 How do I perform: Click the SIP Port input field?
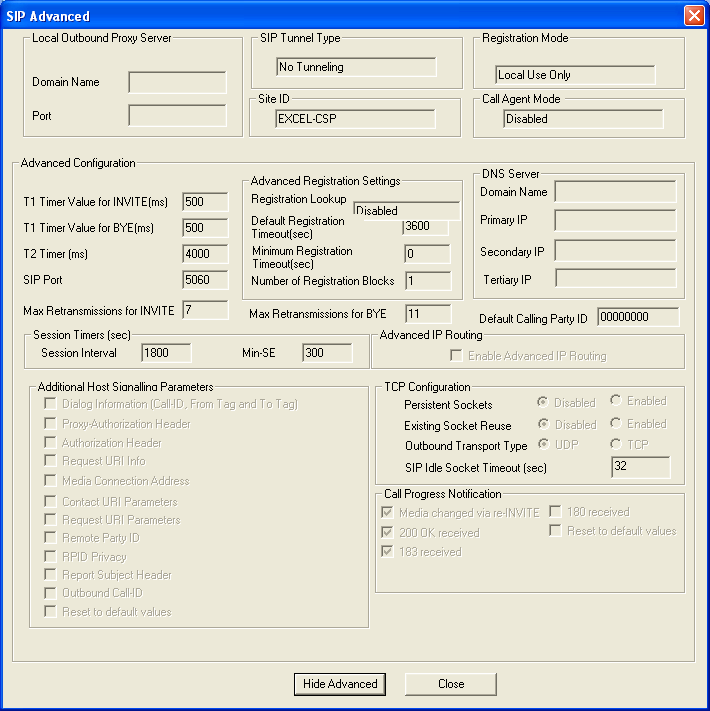coord(205,280)
